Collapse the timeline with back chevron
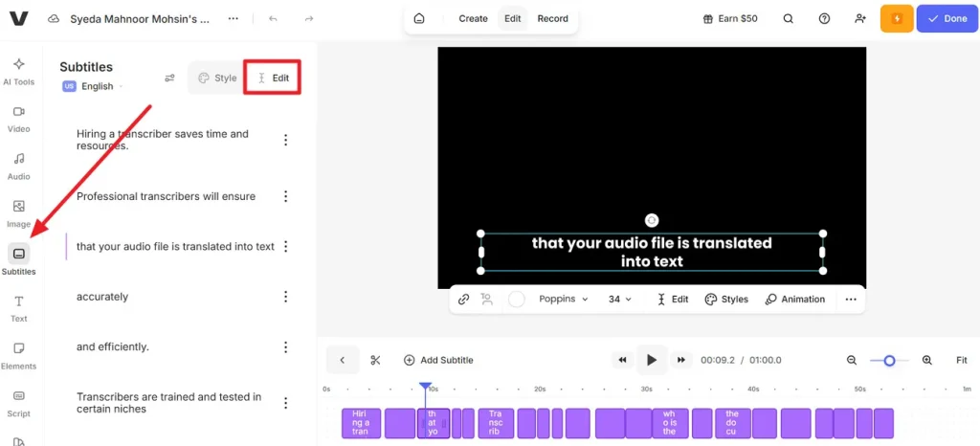 (343, 360)
